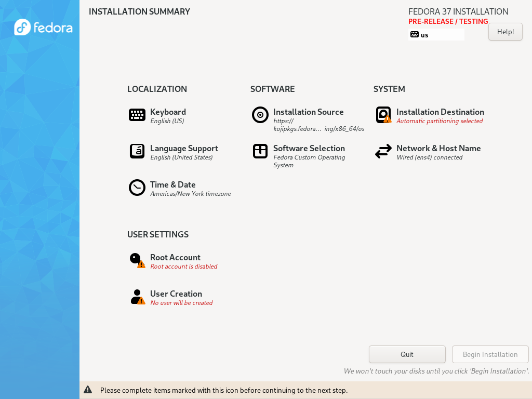Click 'Wired (ens4) connected' text
This screenshot has width=532, height=399.
[x=429, y=157]
